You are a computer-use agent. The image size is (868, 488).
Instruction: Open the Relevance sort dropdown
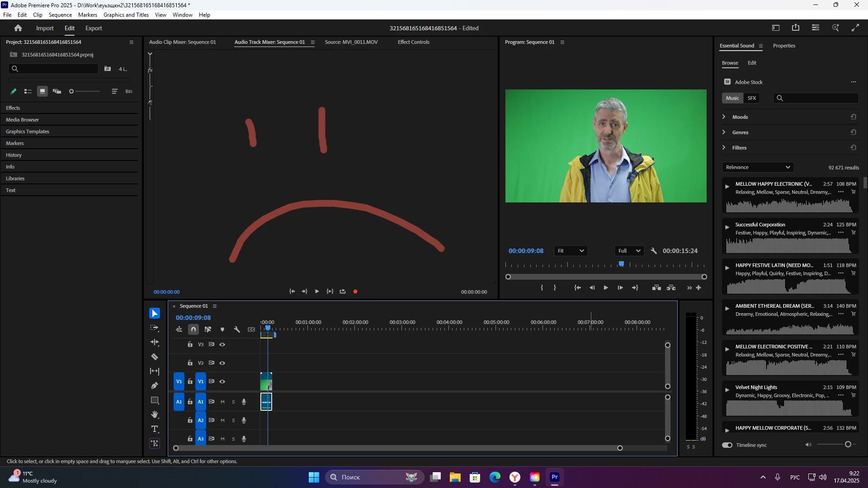tap(758, 167)
